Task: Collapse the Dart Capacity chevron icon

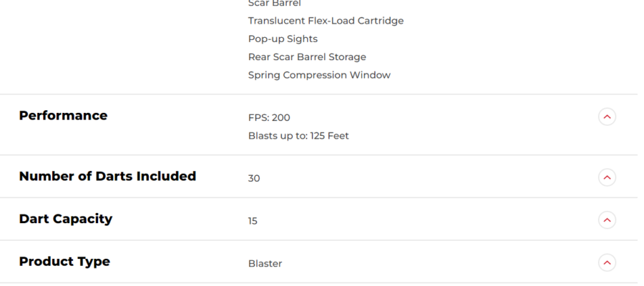Action: click(607, 220)
